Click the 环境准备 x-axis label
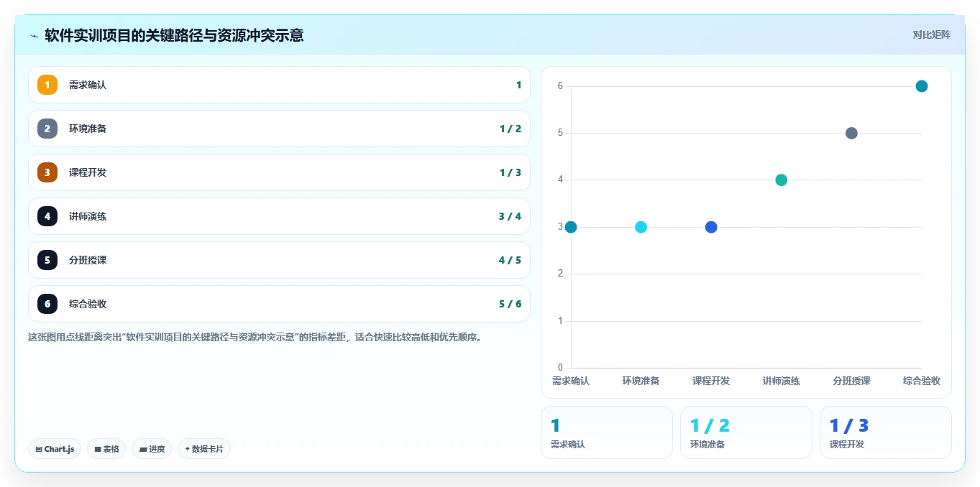 [641, 381]
